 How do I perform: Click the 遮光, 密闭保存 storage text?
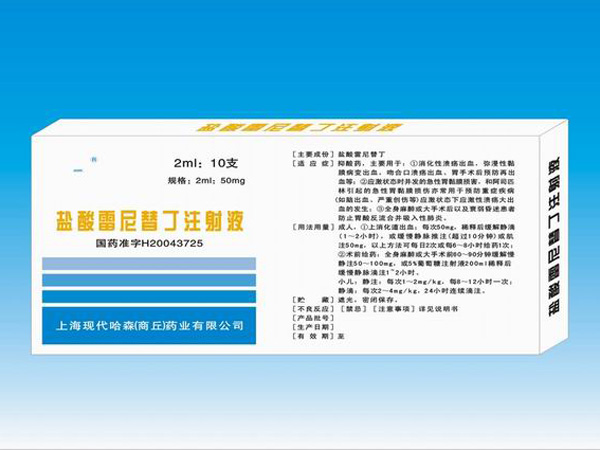[368, 300]
